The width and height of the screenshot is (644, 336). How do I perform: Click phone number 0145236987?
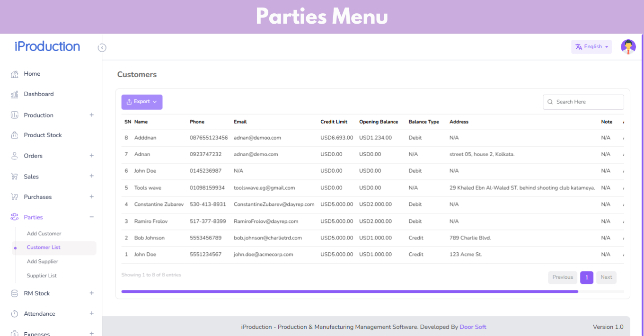pyautogui.click(x=206, y=171)
